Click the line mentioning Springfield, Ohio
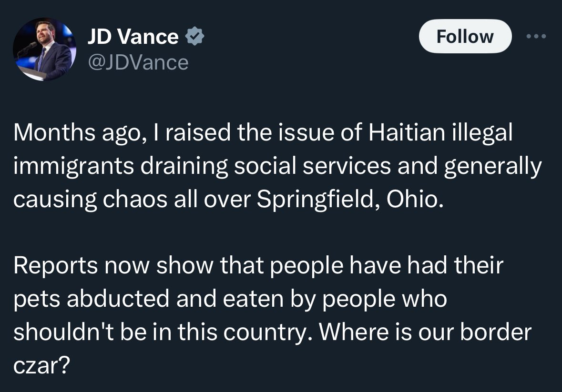This screenshot has width=562, height=392. pos(229,199)
